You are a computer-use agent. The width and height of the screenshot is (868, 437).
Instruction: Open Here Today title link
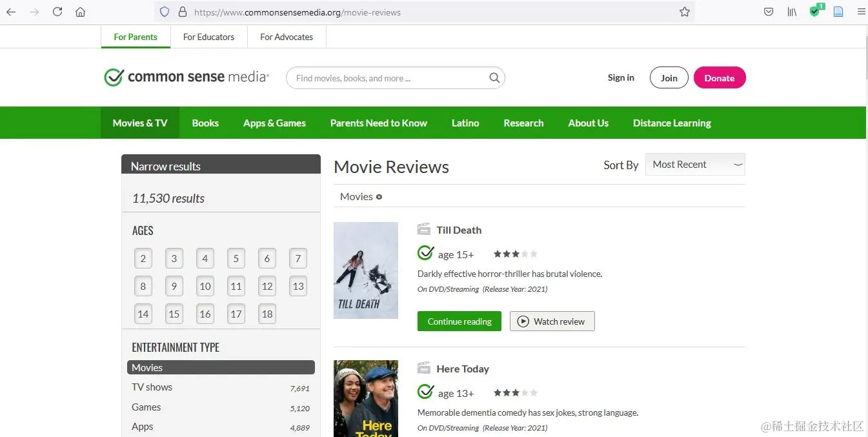(x=463, y=369)
